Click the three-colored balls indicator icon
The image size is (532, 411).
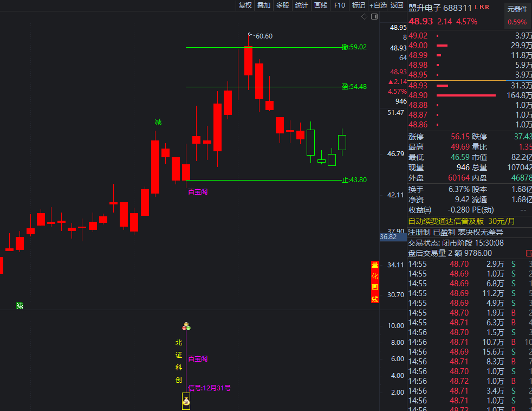[x=186, y=326]
